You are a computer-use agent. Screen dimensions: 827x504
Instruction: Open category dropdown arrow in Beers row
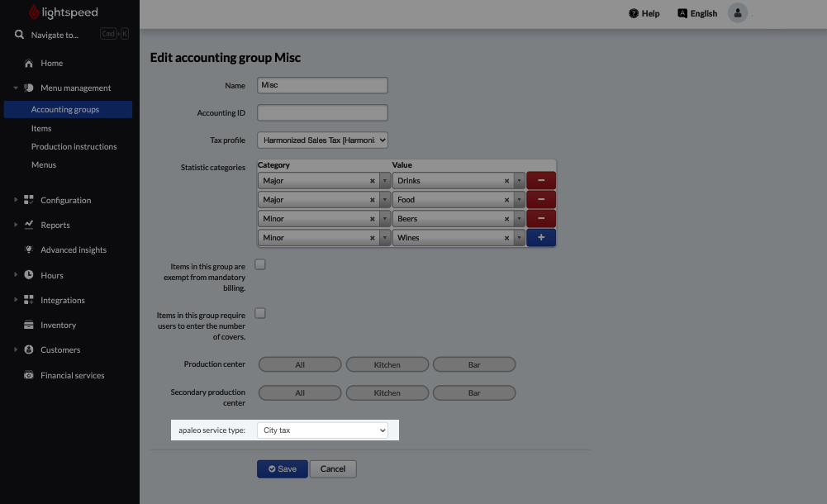click(384, 219)
